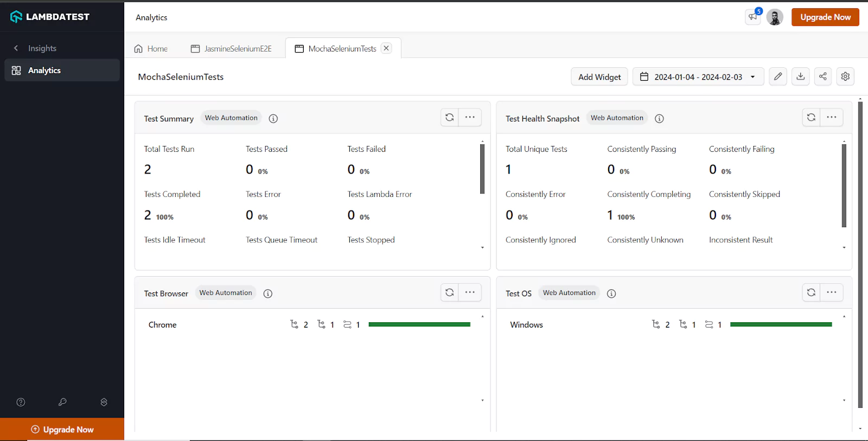Open dashboard settings gear icon

point(845,76)
